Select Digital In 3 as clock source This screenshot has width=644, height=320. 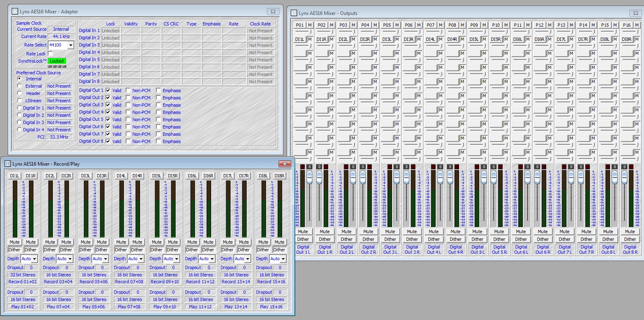point(19,122)
